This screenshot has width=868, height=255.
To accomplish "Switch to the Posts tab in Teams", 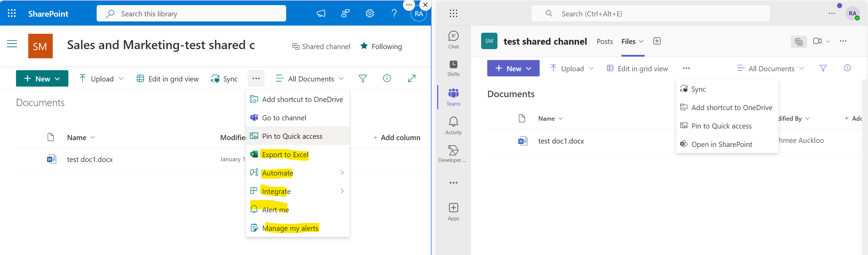I will click(605, 41).
